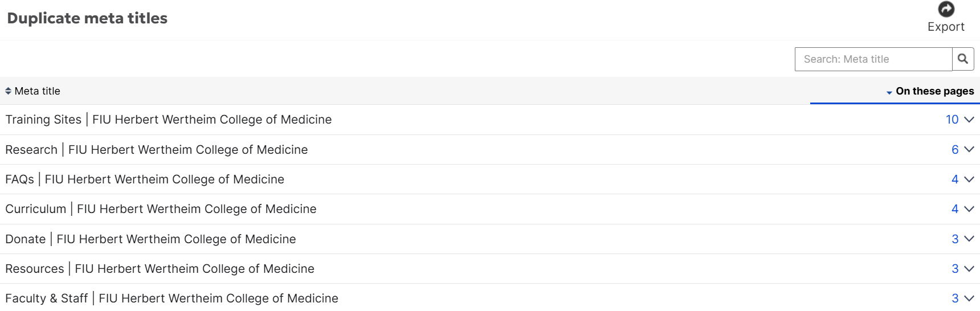Image resolution: width=980 pixels, height=311 pixels.
Task: Click the Search: Meta title input field
Action: point(873,59)
